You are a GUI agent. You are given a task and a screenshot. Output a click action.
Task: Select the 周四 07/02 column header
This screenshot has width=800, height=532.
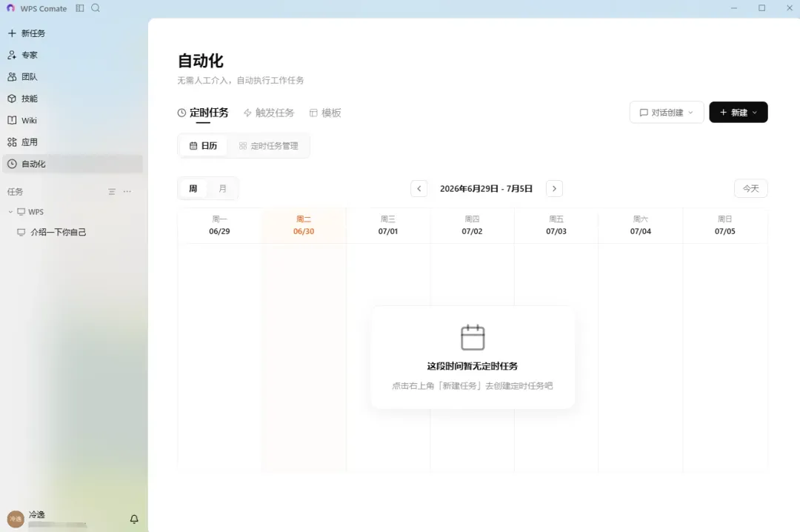(x=472, y=225)
